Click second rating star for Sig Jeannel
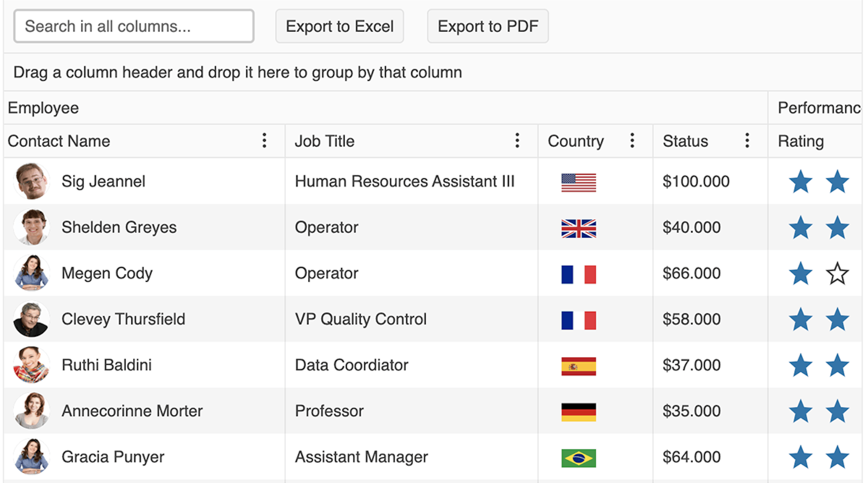The width and height of the screenshot is (868, 483). point(837,182)
